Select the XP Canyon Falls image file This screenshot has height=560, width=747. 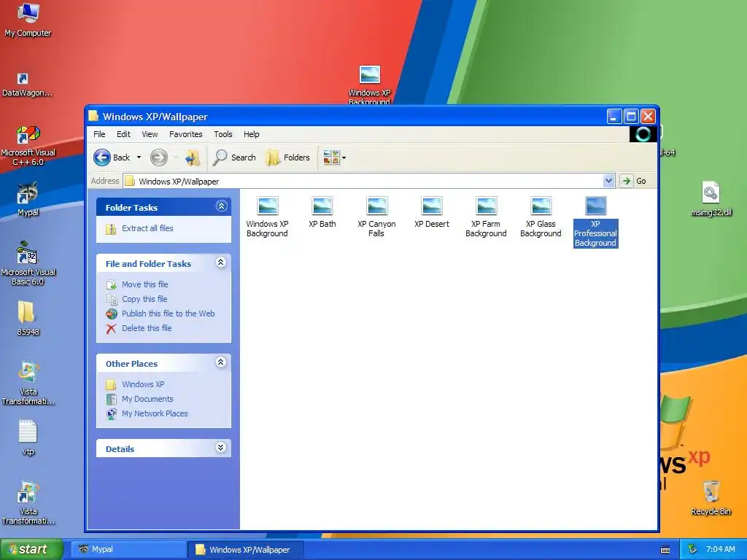click(376, 217)
